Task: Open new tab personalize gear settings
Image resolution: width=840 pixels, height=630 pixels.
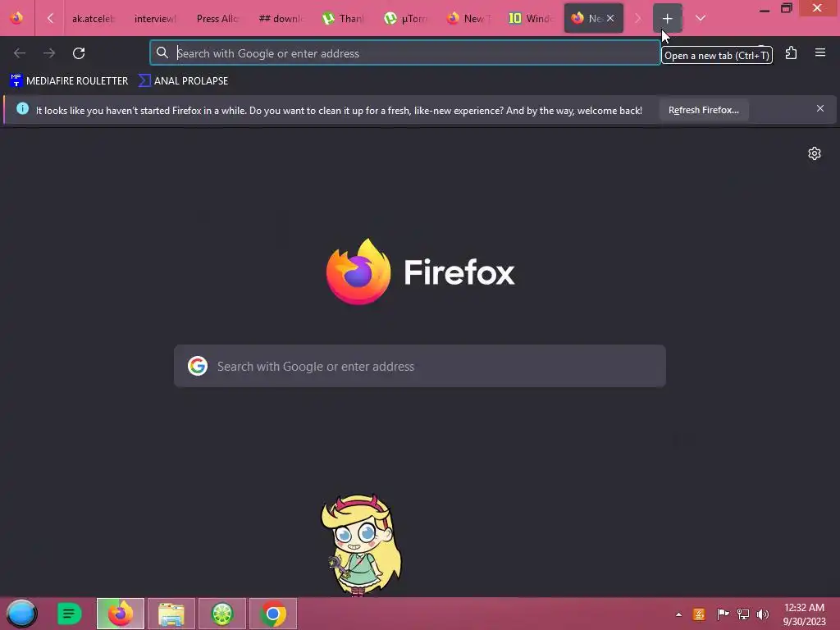Action: point(815,153)
